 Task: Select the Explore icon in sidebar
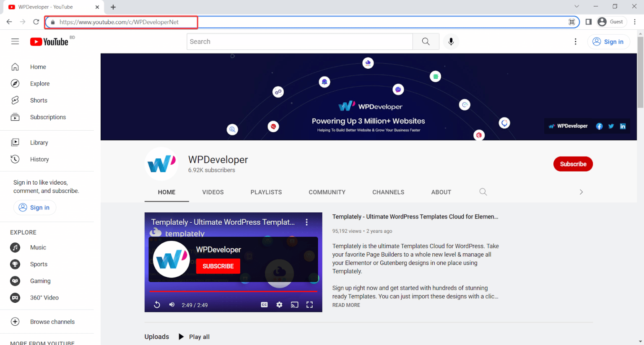[15, 83]
